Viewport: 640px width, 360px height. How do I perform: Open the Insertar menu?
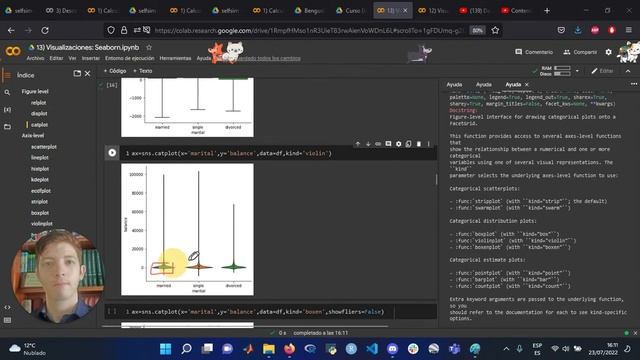pyautogui.click(x=91, y=58)
